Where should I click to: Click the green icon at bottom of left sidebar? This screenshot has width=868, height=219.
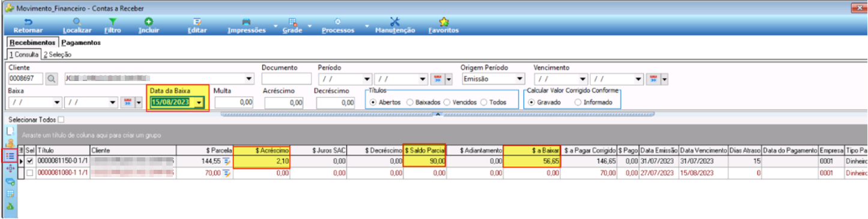pyautogui.click(x=10, y=206)
